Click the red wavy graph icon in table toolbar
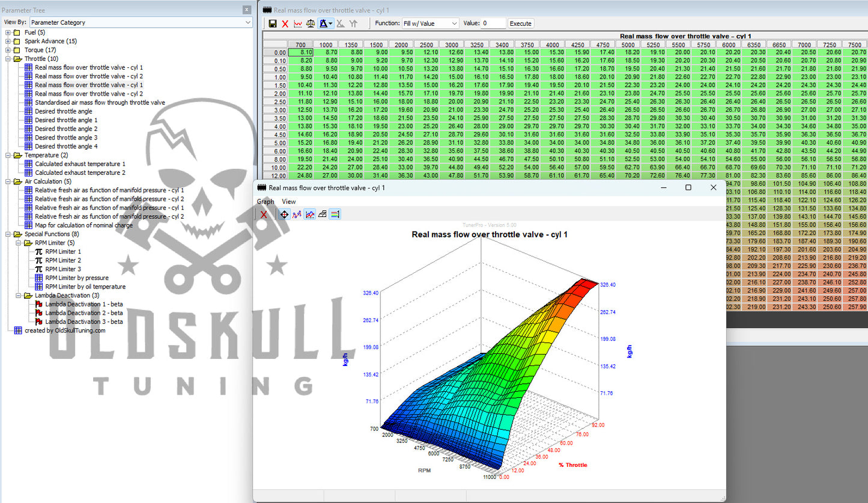Image resolution: width=868 pixels, height=503 pixels. (297, 23)
